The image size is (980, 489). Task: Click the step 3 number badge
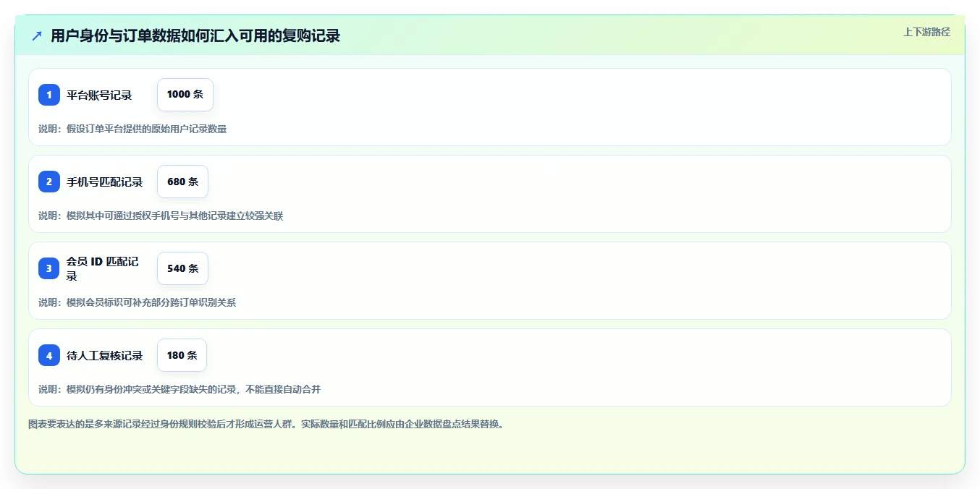[x=49, y=268]
